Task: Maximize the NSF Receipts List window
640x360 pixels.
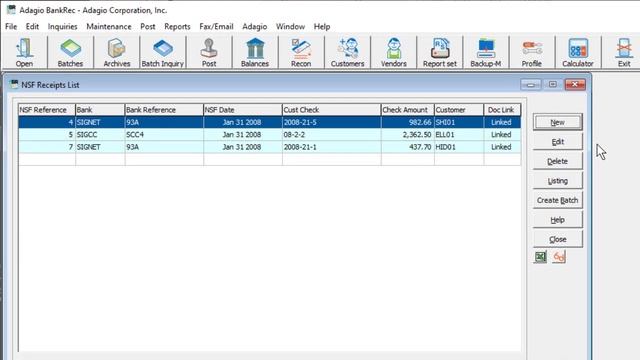Action: (x=553, y=84)
